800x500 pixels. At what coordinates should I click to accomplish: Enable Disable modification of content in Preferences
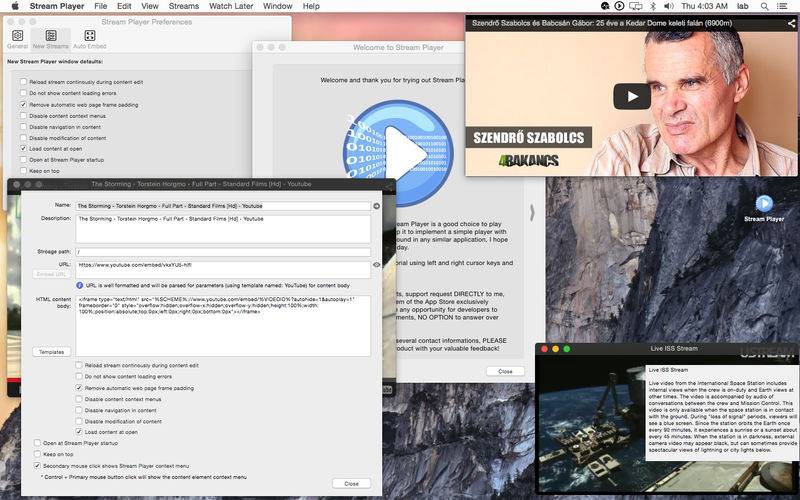pyautogui.click(x=23, y=138)
